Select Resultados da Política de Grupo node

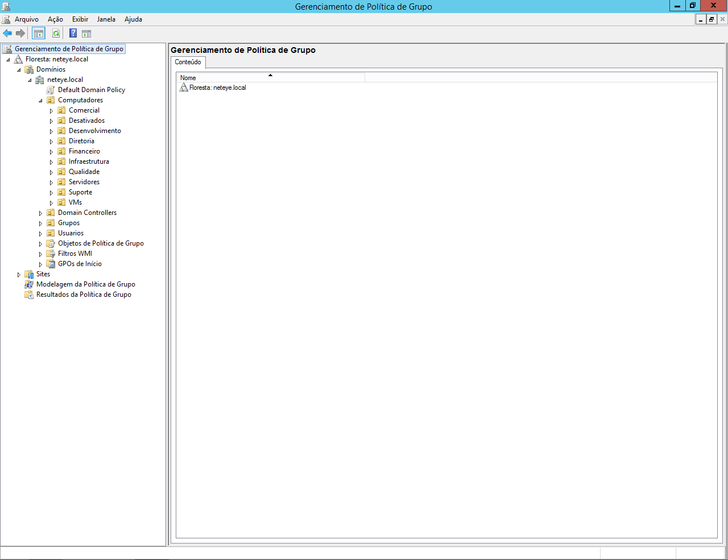[x=84, y=294]
